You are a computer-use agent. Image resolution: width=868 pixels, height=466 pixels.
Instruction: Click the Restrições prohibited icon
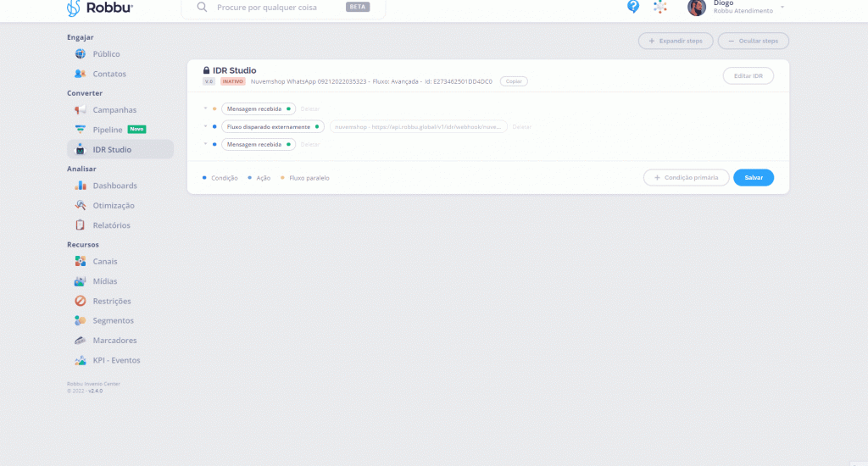click(81, 301)
